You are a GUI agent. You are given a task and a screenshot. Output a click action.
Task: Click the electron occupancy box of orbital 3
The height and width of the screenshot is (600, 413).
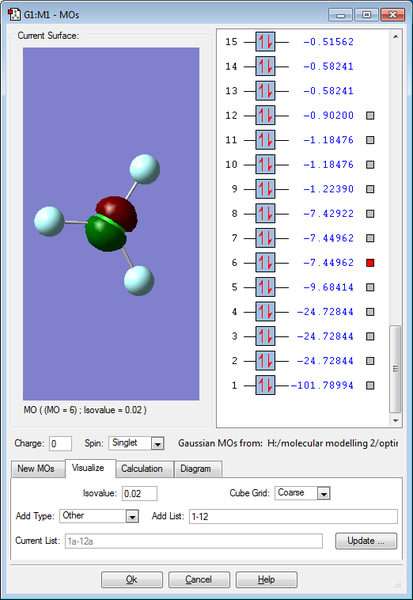click(265, 336)
